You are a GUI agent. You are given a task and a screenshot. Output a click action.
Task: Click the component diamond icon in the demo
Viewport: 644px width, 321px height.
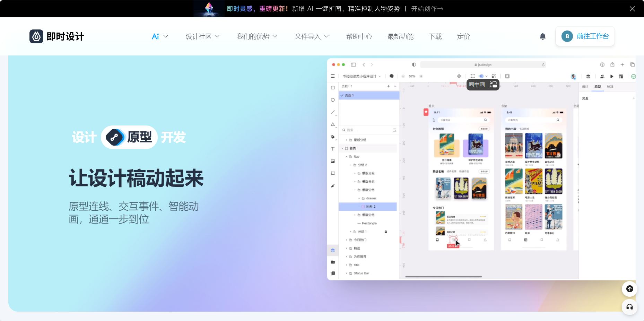point(459,76)
